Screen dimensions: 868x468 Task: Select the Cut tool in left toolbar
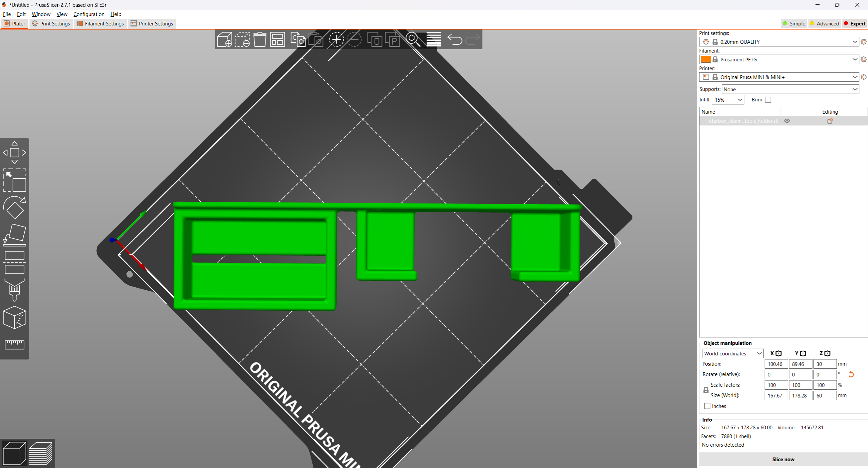pyautogui.click(x=15, y=262)
